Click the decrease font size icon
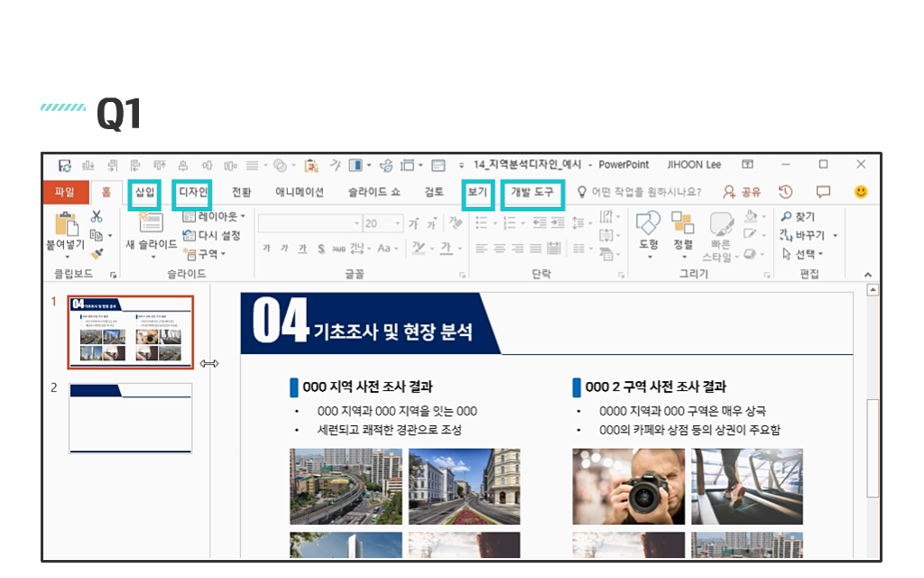The width and height of the screenshot is (924, 578). click(x=432, y=224)
